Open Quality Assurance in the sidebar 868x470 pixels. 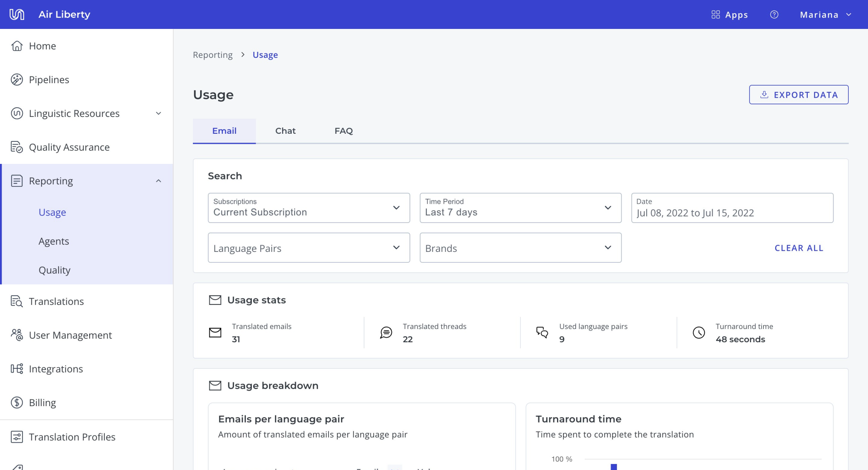[86, 147]
